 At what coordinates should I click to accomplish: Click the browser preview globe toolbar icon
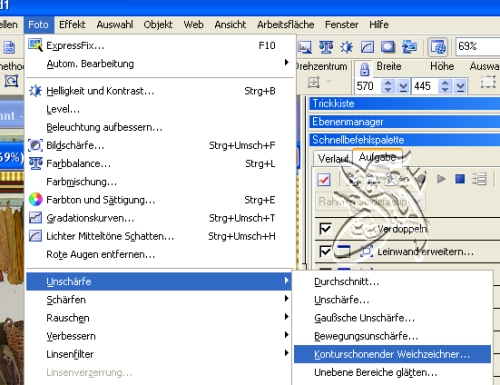tap(438, 47)
